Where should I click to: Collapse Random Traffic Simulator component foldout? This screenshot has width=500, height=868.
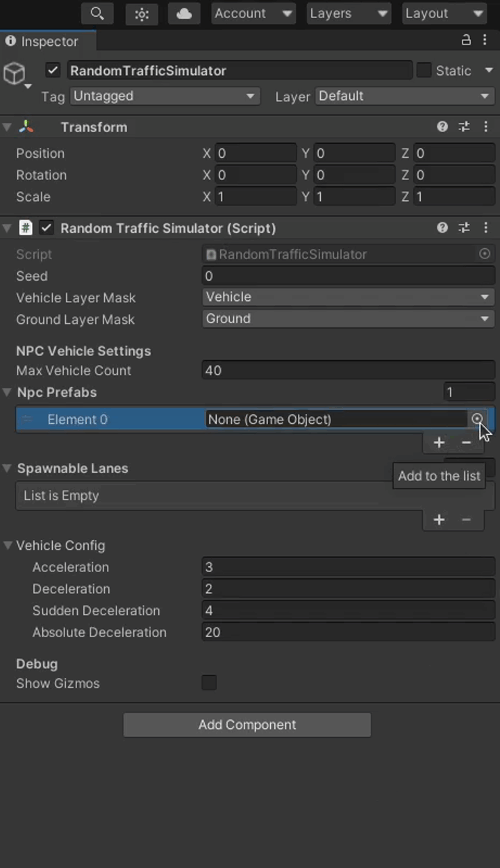[x=7, y=227]
